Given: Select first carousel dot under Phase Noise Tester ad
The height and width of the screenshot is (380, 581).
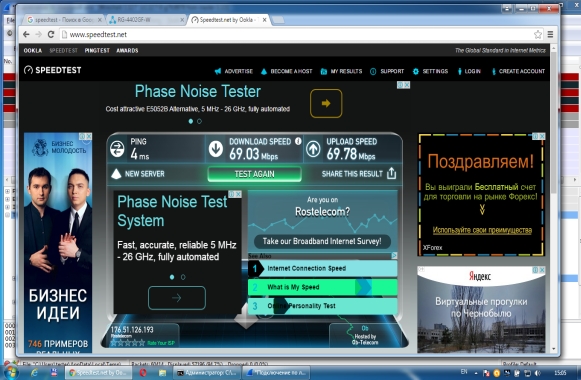Looking at the screenshot, I should pyautogui.click(x=191, y=121).
